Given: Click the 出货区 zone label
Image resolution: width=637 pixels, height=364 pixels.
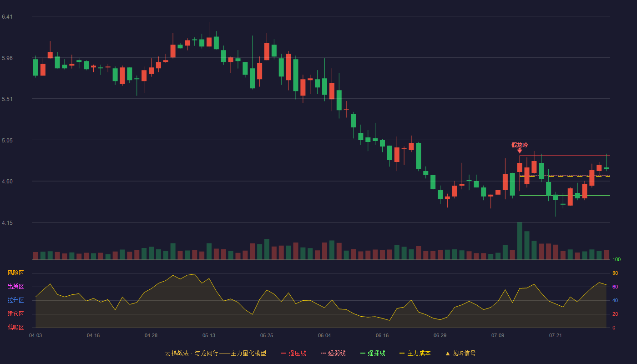Looking at the screenshot, I should [15, 287].
